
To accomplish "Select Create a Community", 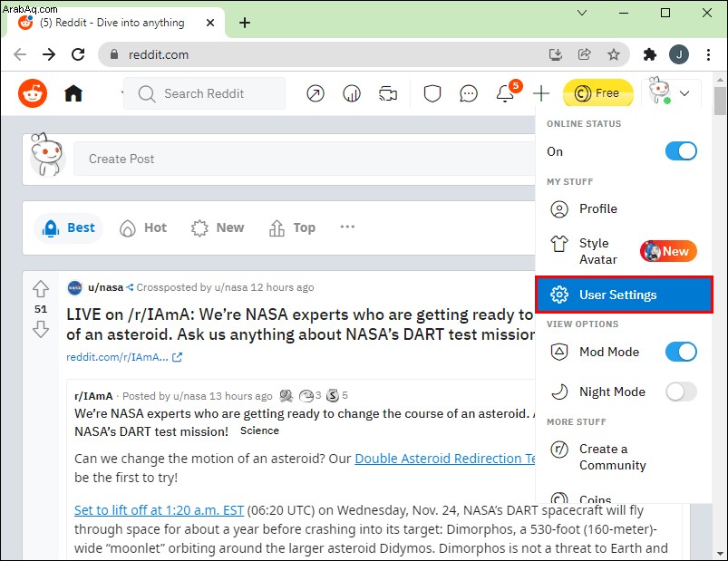I will click(624, 457).
